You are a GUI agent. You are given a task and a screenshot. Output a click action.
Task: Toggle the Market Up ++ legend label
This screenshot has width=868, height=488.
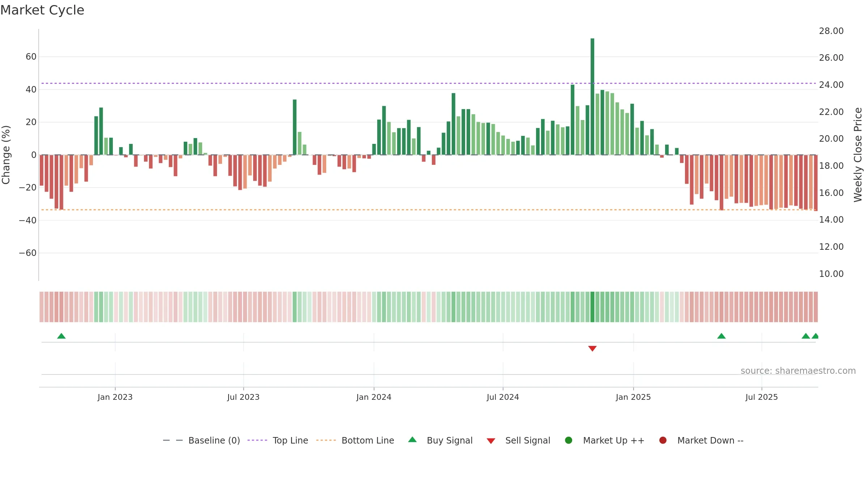coord(614,440)
